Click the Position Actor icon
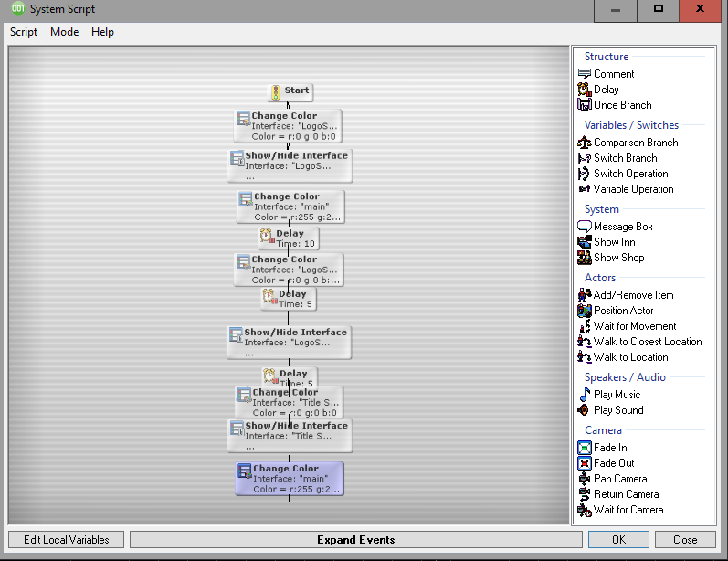 click(x=584, y=311)
